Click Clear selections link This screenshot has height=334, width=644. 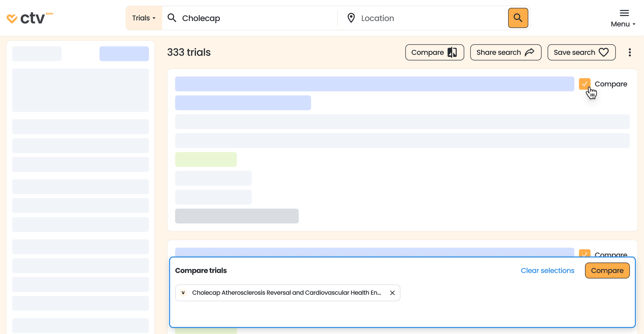(x=547, y=270)
